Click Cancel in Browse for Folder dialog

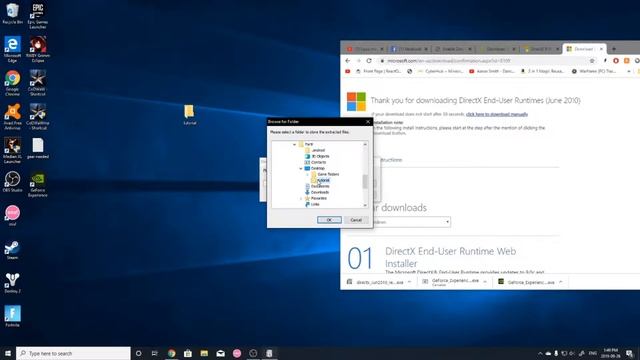(356, 220)
